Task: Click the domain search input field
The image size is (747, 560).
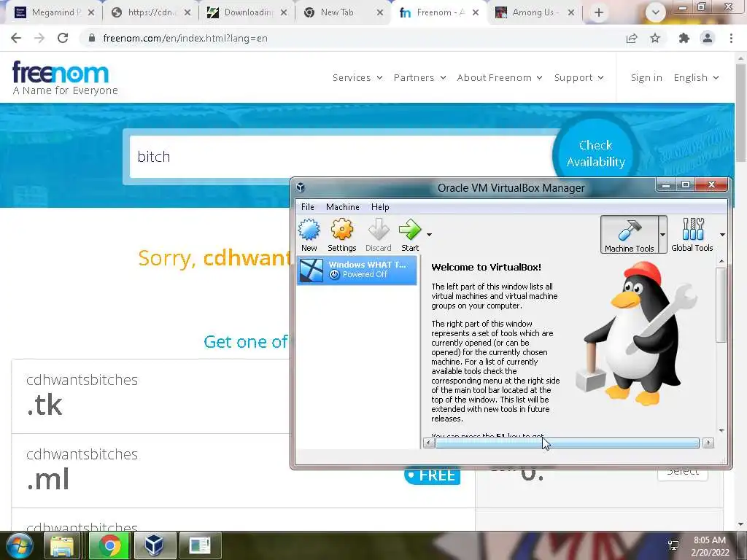Action: point(343,157)
